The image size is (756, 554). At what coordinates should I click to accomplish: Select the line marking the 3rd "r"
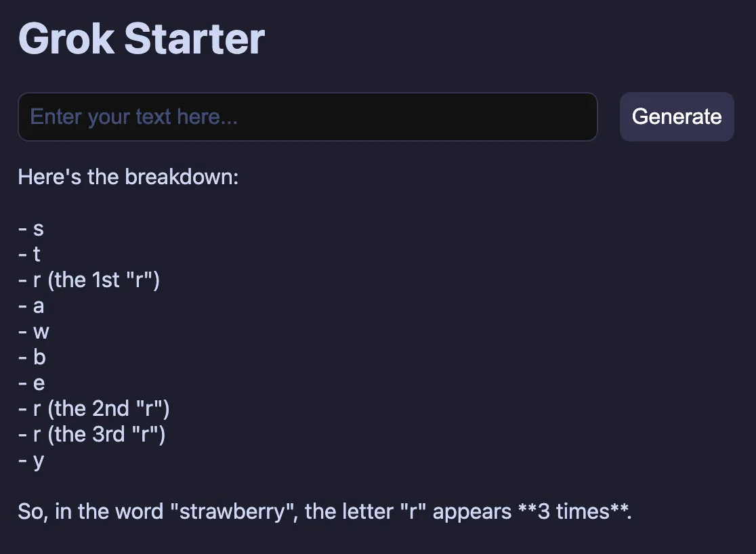coord(91,434)
